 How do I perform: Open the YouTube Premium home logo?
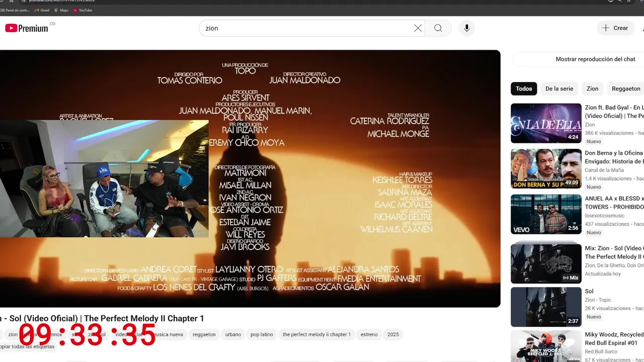27,28
